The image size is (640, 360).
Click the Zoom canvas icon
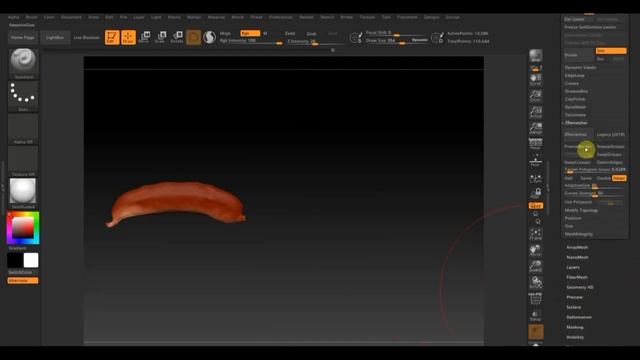point(536,96)
